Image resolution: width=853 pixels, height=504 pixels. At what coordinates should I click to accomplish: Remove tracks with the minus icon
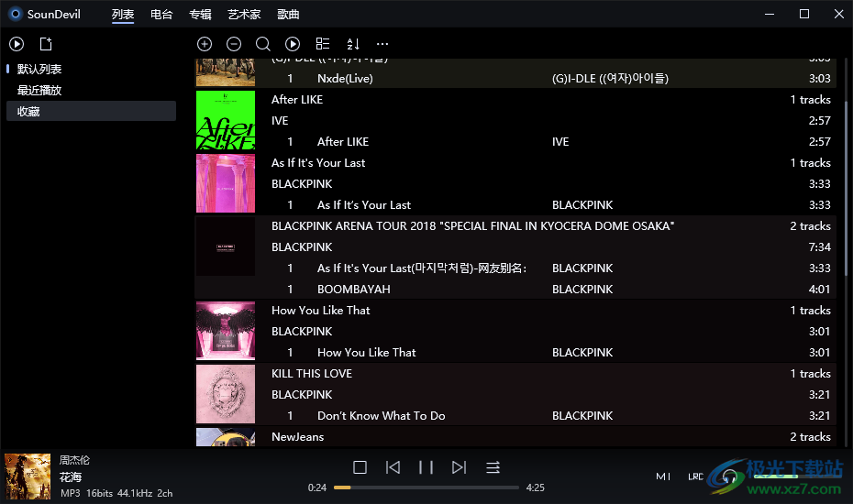click(234, 44)
